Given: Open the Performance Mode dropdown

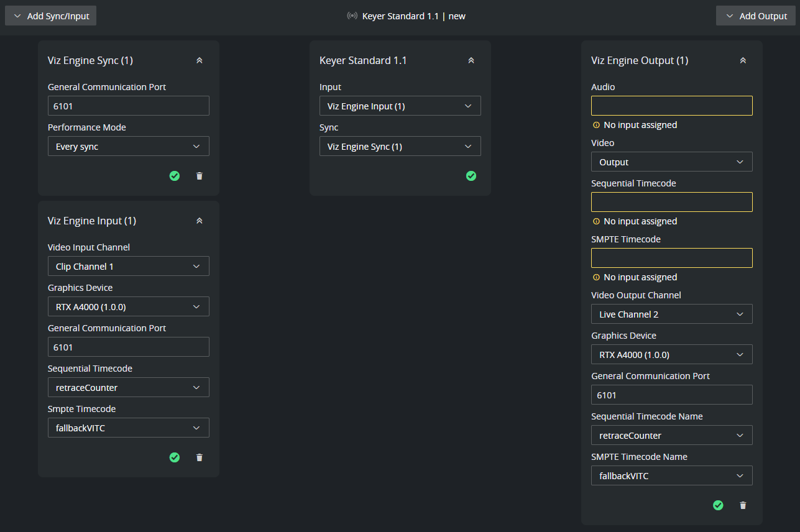Looking at the screenshot, I should click(x=129, y=147).
